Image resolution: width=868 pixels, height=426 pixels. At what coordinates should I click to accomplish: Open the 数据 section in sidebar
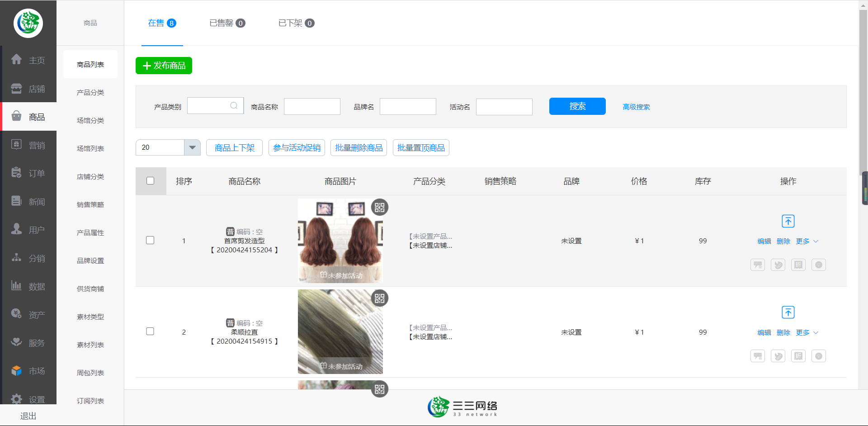click(28, 286)
